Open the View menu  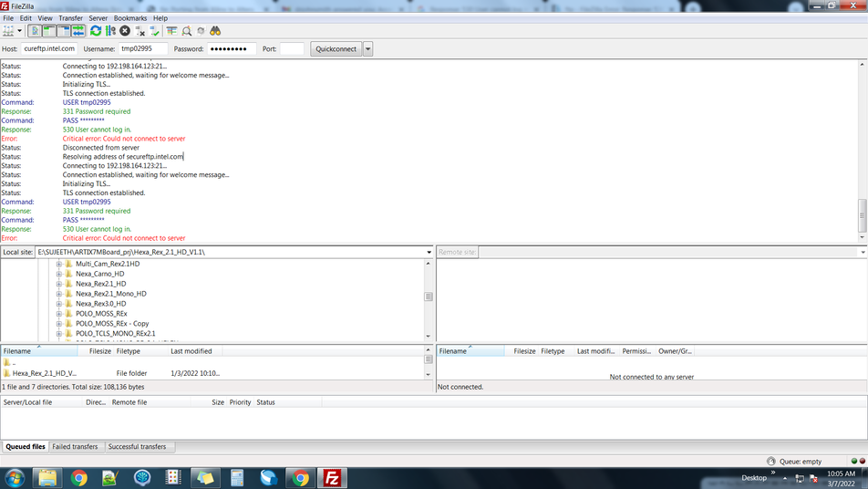click(x=45, y=18)
